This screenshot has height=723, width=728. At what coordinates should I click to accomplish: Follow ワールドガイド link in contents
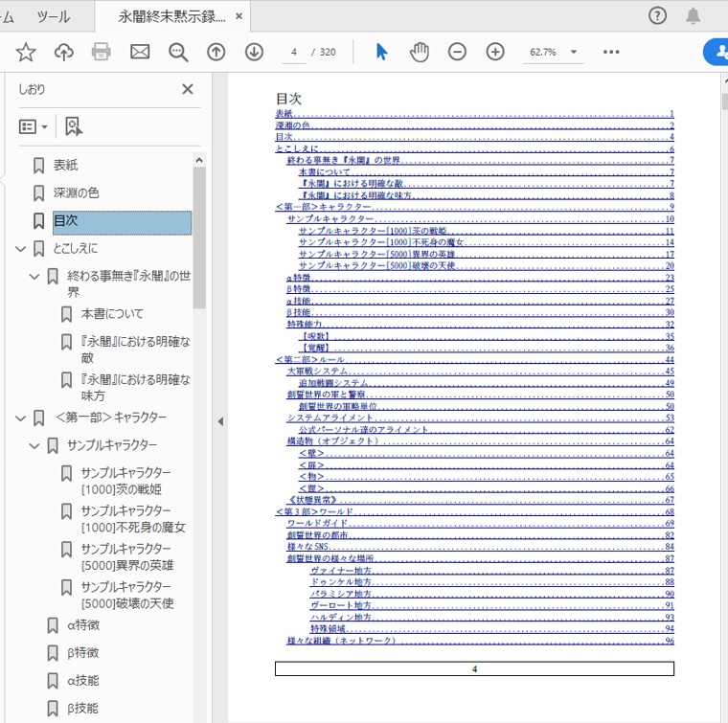click(x=480, y=523)
